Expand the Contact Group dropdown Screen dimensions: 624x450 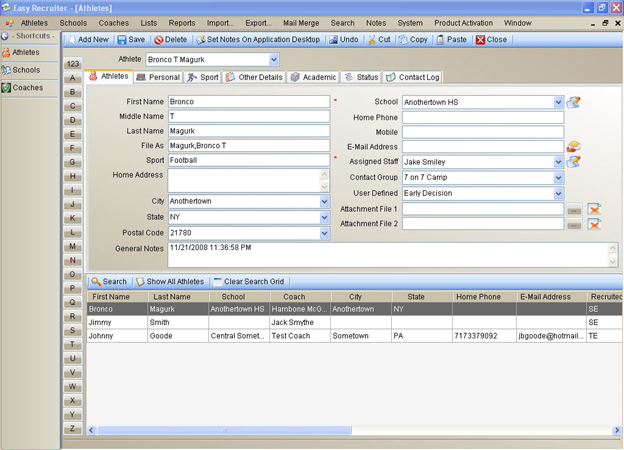click(x=558, y=177)
